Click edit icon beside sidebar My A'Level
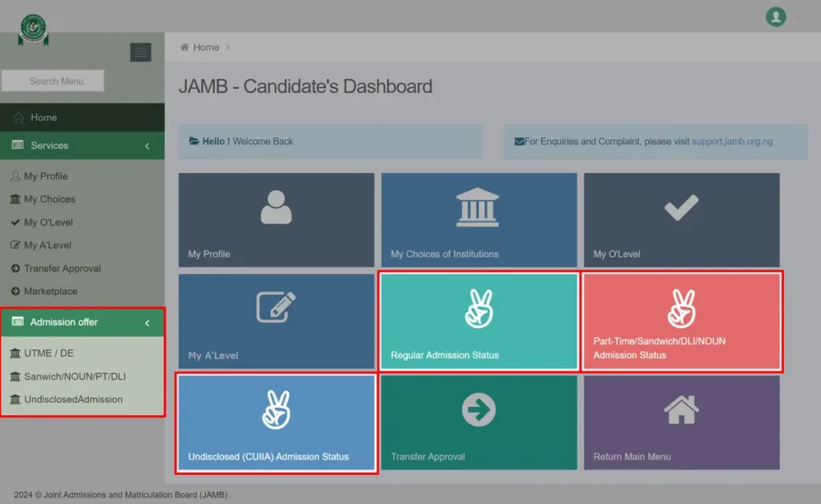821x504 pixels. 15,245
